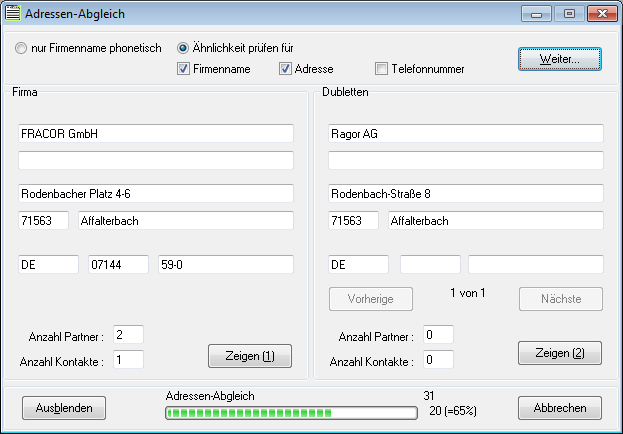The image size is (623, 434).
Task: Click the Rodenbacher Platz 4-6 address field
Action: (x=155, y=193)
